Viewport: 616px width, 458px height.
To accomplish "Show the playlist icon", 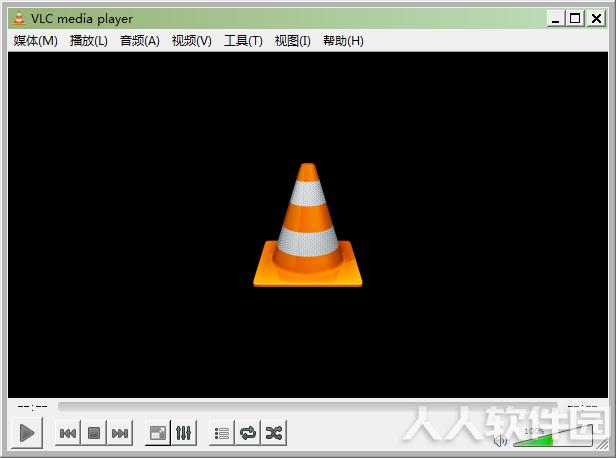I will point(222,433).
